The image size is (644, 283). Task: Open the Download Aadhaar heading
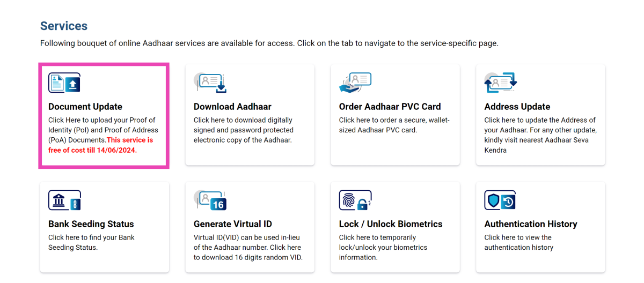pos(232,107)
